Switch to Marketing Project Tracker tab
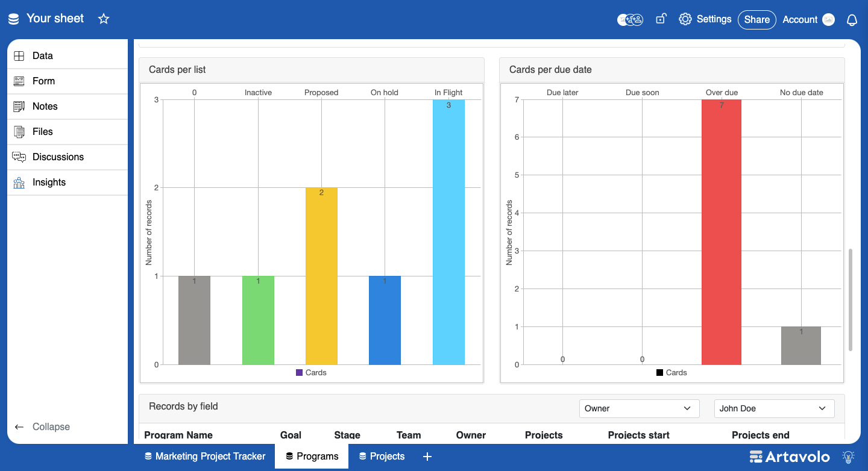 click(205, 457)
